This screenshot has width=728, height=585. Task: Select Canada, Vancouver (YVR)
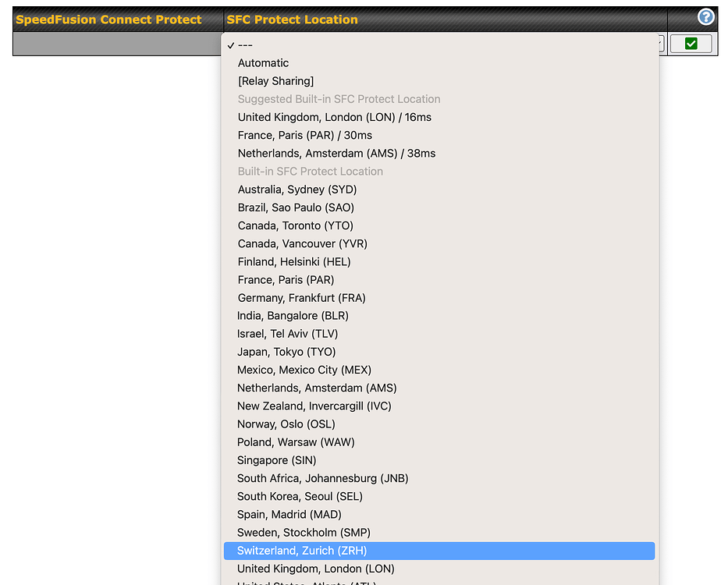click(x=439, y=243)
